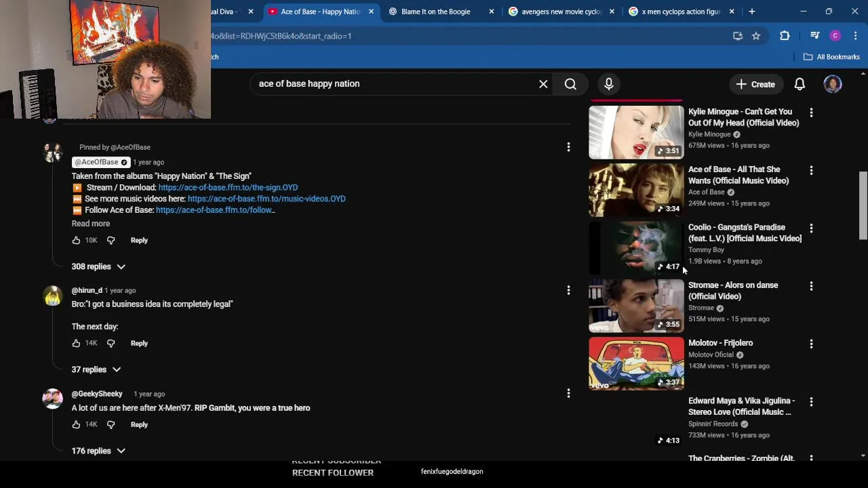Play Stromae Alors on danse thumbnail
The height and width of the screenshot is (488, 868).
click(x=636, y=306)
